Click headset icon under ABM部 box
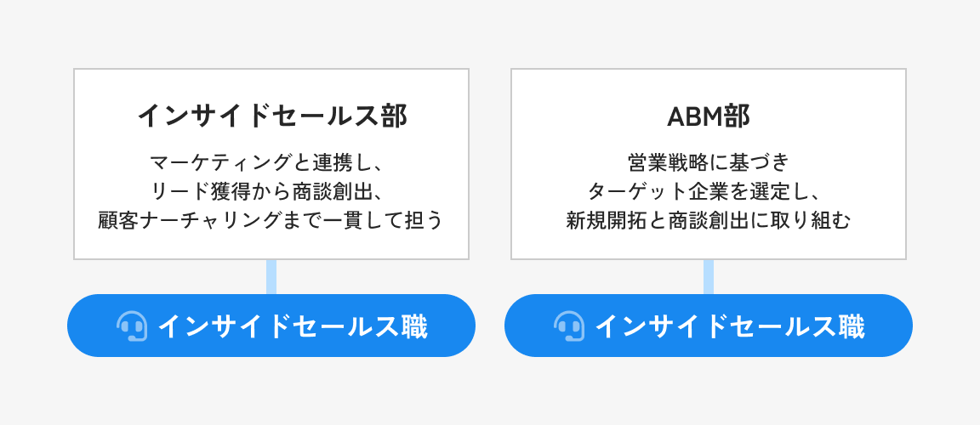Screen dimensions: 980x425 (569, 326)
